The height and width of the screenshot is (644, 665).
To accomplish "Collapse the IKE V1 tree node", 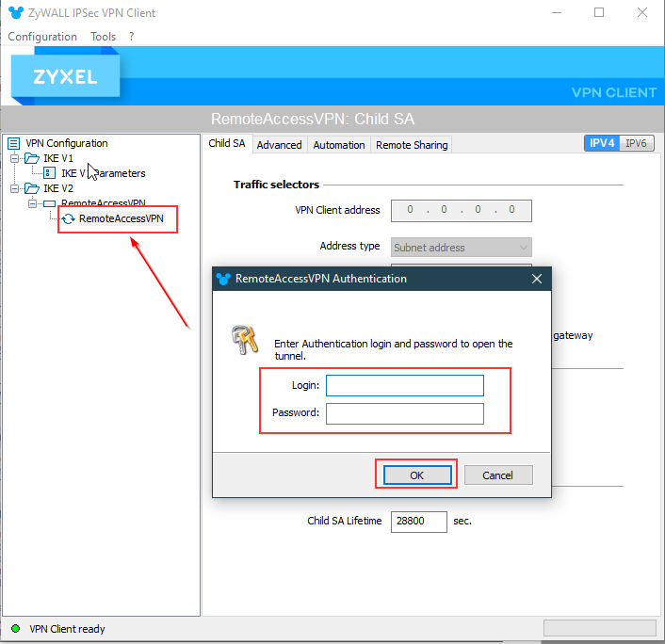I will pos(15,158).
